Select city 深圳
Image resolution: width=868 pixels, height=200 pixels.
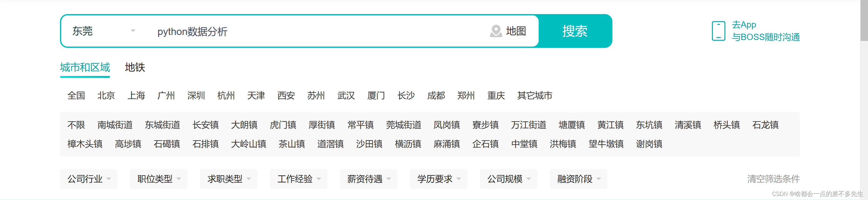(196, 95)
